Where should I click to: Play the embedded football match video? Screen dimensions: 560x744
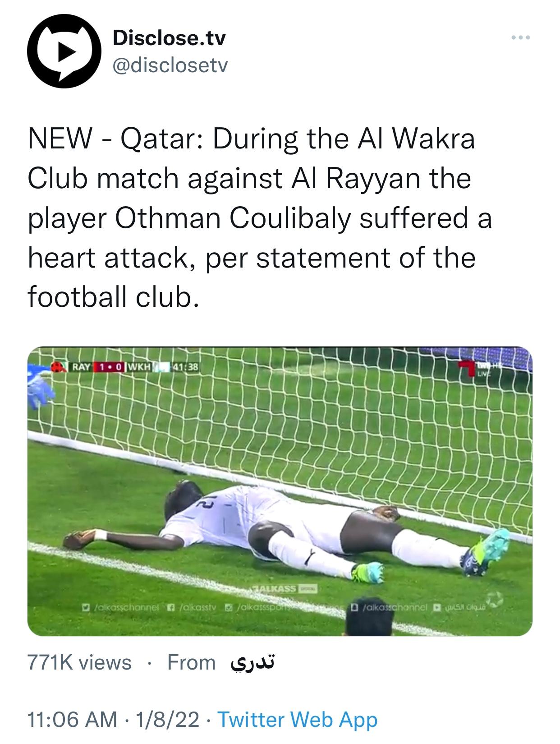(x=280, y=491)
